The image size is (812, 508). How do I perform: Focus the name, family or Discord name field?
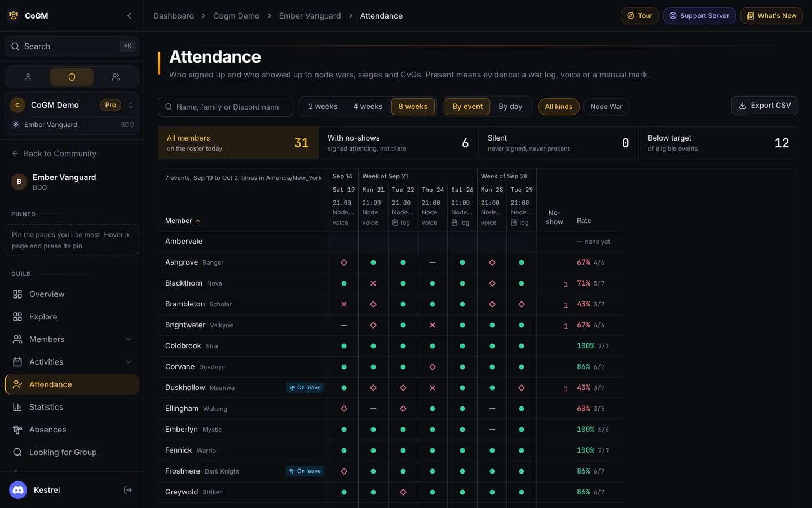point(226,107)
